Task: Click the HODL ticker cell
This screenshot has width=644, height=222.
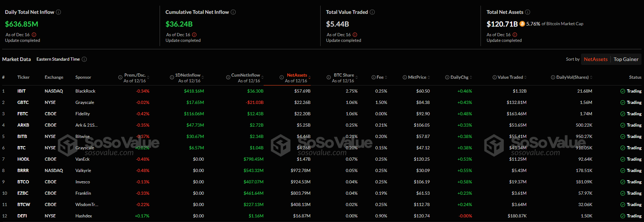Action: (x=23, y=159)
